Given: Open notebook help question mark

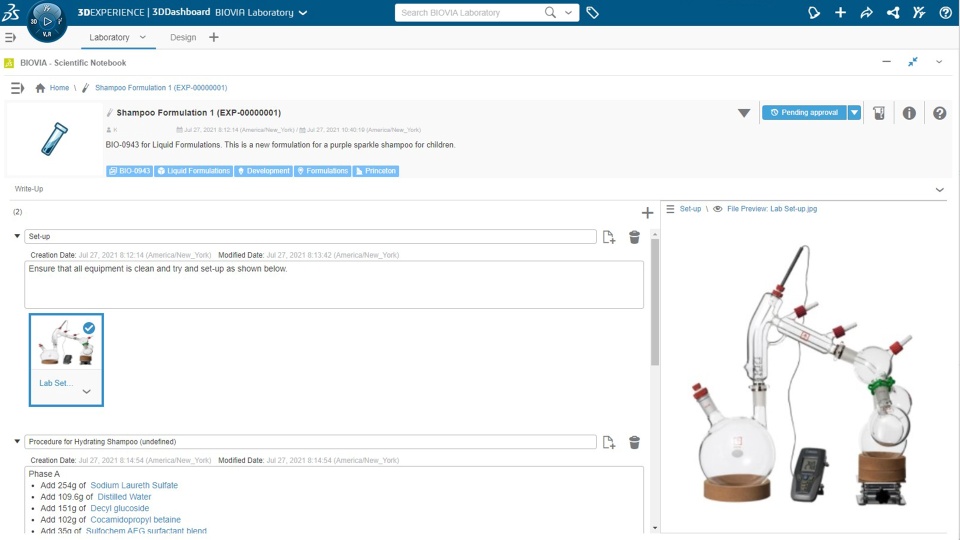Looking at the screenshot, I should coord(940,113).
